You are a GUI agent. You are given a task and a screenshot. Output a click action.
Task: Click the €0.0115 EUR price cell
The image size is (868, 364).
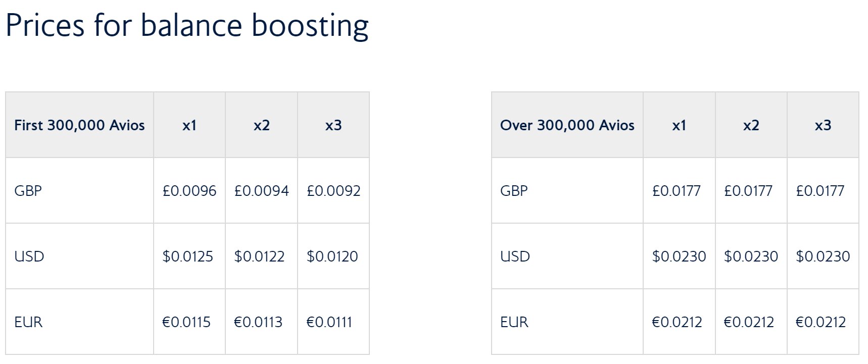[189, 322]
